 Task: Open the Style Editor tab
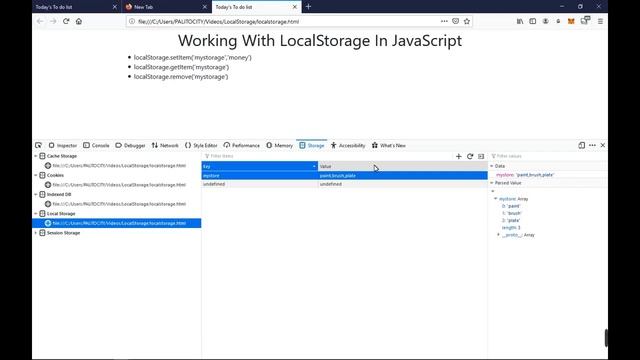pyautogui.click(x=201, y=145)
